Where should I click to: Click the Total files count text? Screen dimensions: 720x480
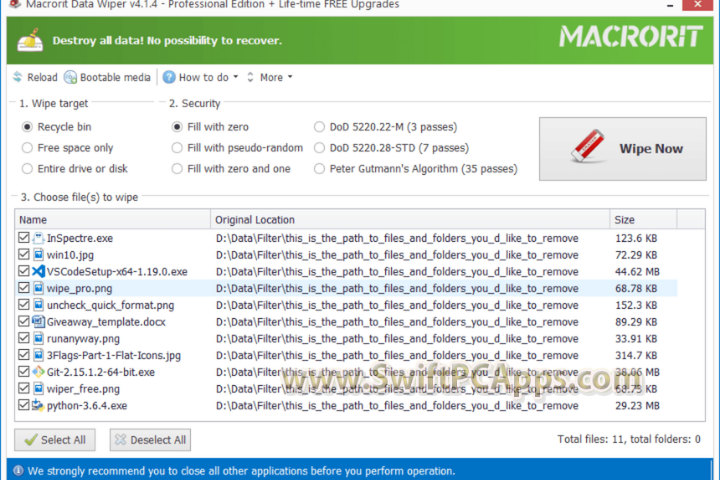point(629,439)
